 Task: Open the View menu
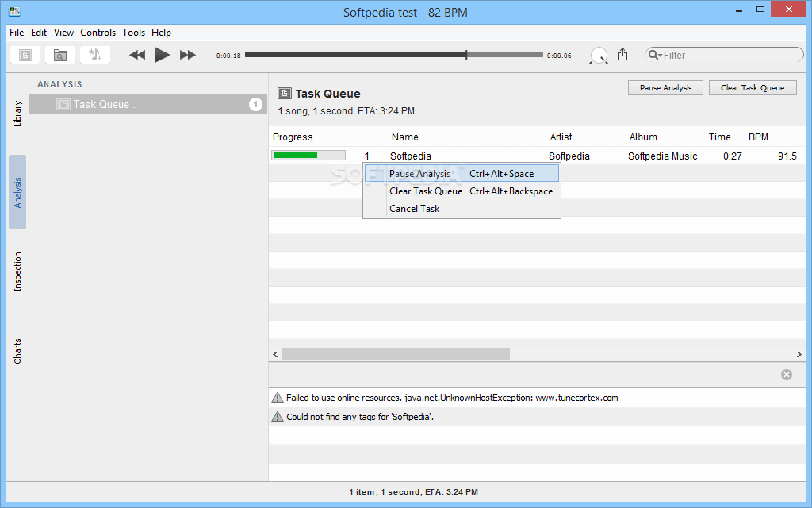pos(63,32)
